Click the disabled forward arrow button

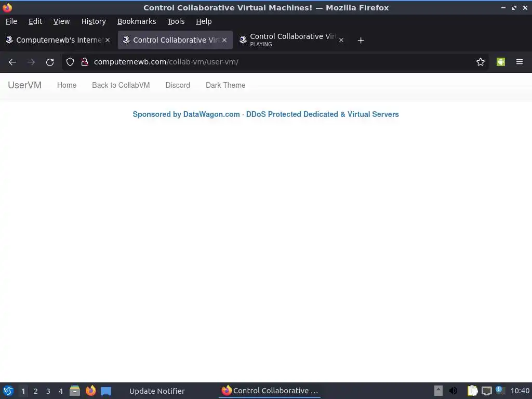point(31,62)
